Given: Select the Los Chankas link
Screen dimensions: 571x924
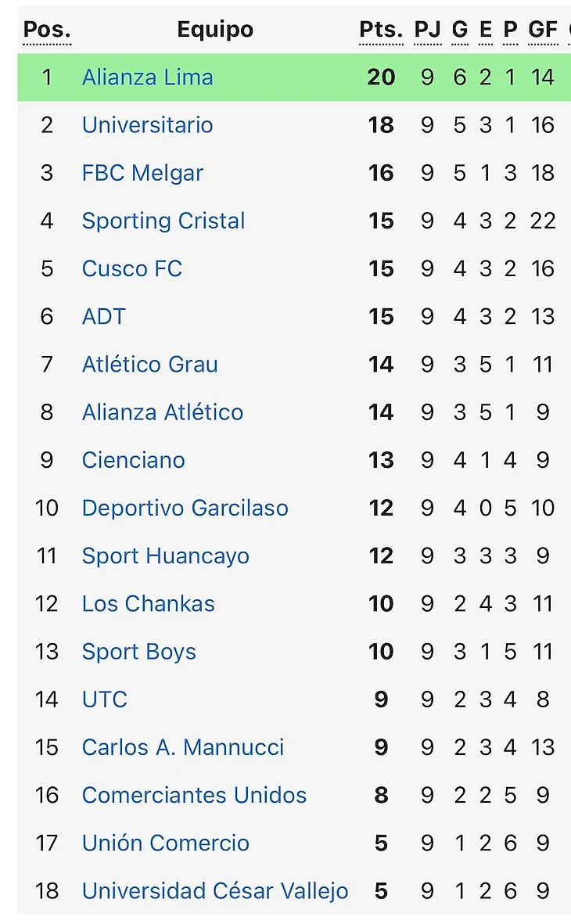Looking at the screenshot, I should click(148, 604).
